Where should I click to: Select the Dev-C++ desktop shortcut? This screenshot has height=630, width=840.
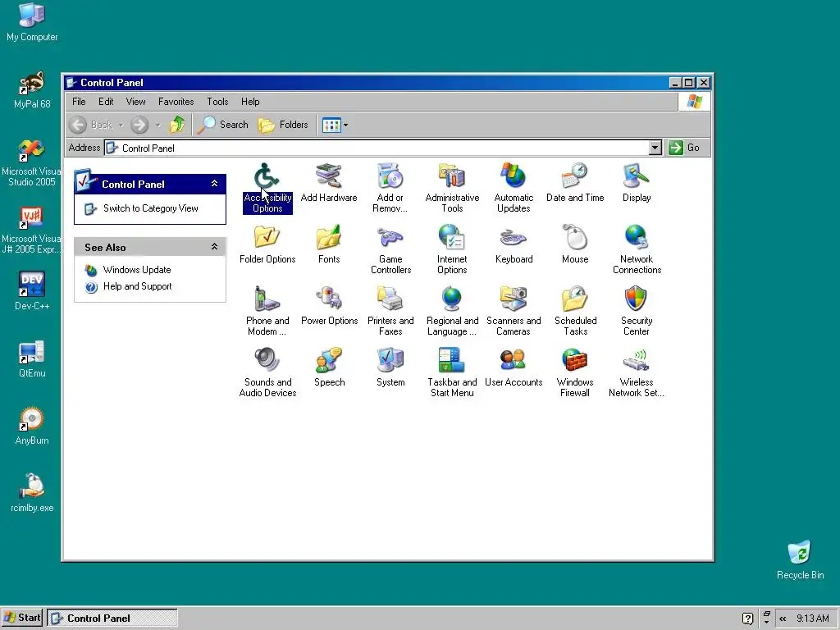click(x=32, y=291)
